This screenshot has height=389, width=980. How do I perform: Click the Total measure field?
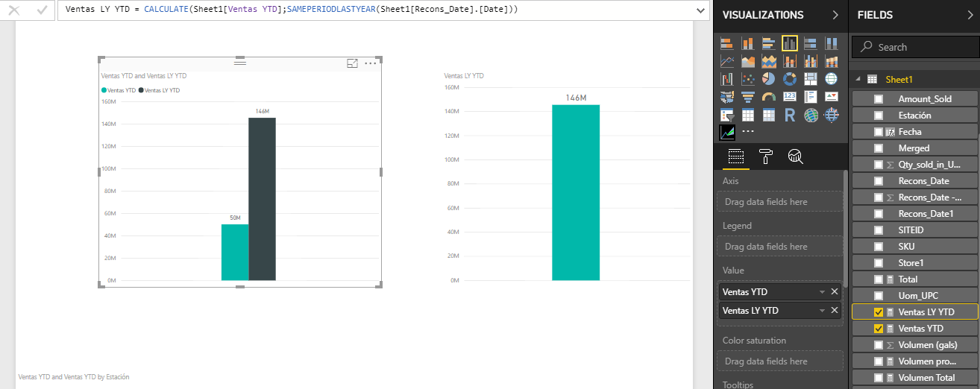914,279
